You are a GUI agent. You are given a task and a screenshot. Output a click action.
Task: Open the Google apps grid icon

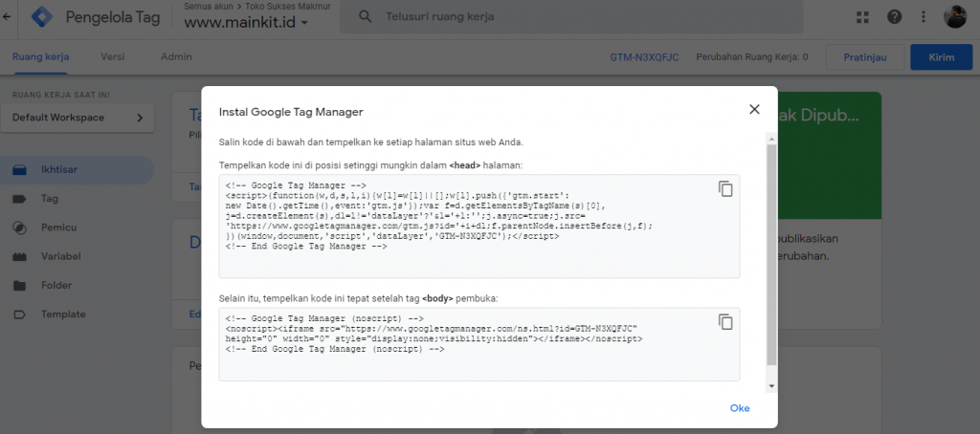(862, 17)
